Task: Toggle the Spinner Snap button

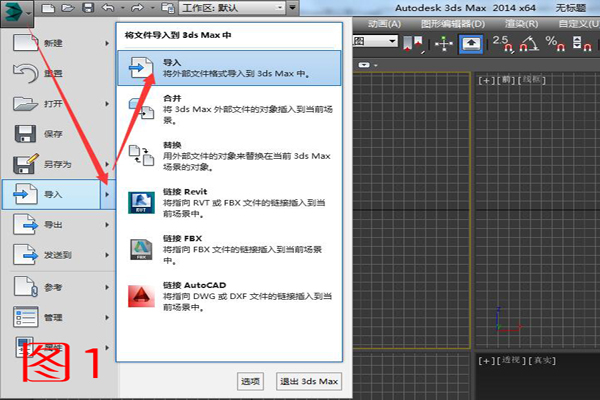Action: [x=582, y=43]
